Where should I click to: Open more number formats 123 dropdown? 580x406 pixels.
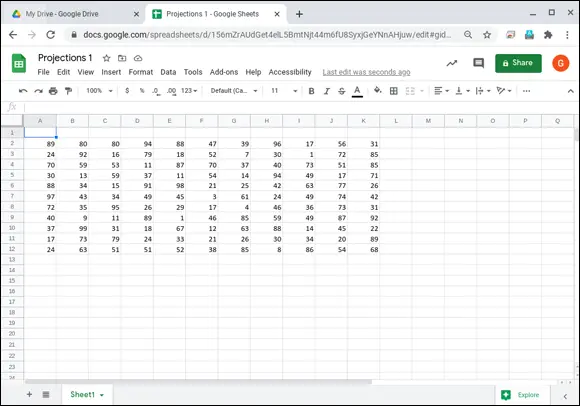pyautogui.click(x=189, y=91)
